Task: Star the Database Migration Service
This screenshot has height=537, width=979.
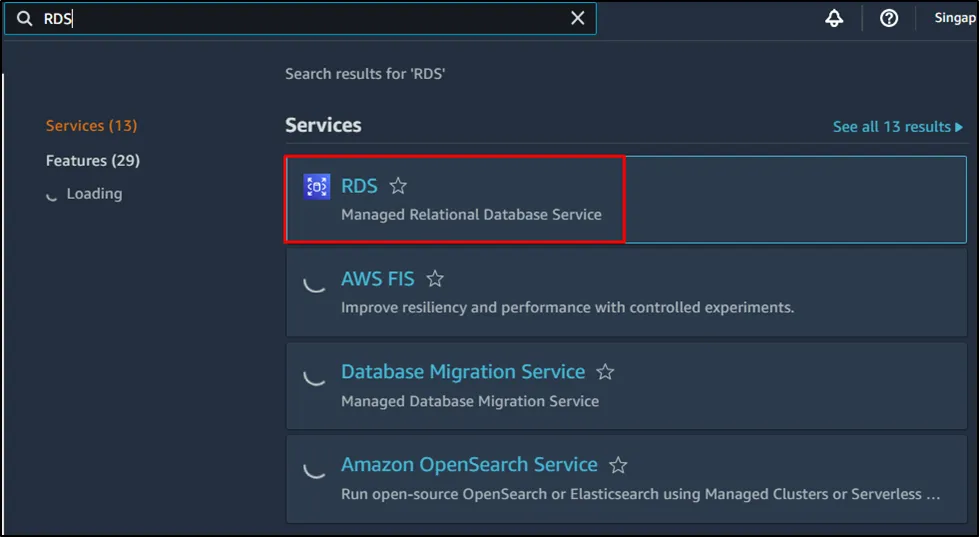Action: pos(605,372)
